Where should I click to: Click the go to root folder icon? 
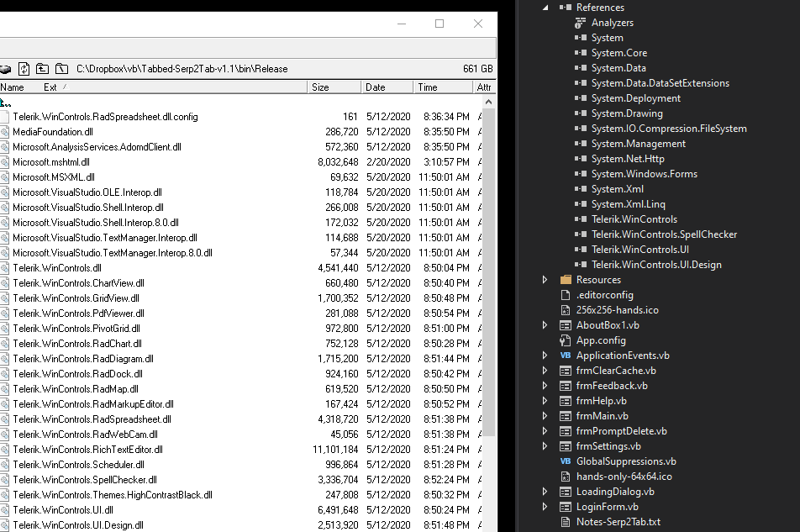coord(61,69)
